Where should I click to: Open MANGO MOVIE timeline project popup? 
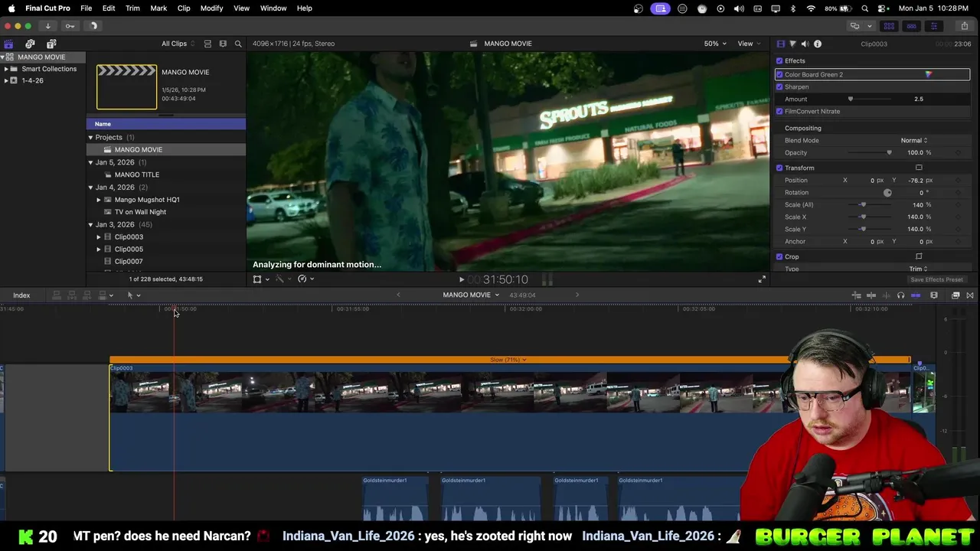[470, 295]
